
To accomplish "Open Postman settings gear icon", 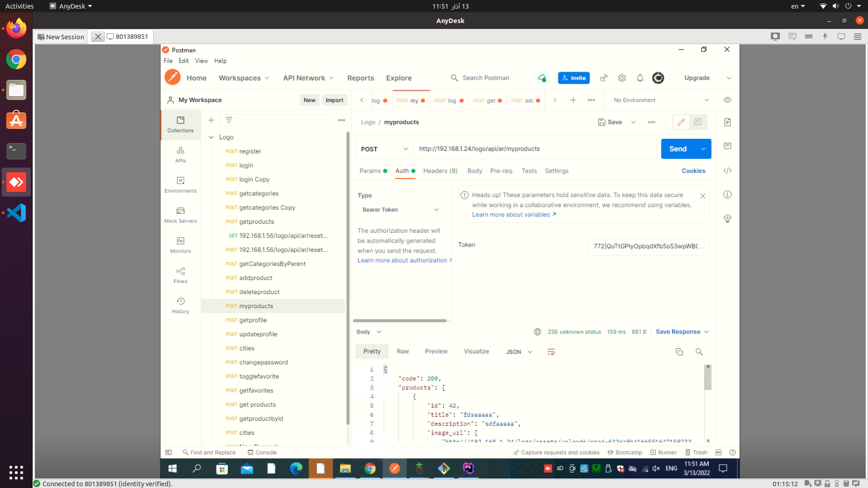I will pyautogui.click(x=622, y=78).
